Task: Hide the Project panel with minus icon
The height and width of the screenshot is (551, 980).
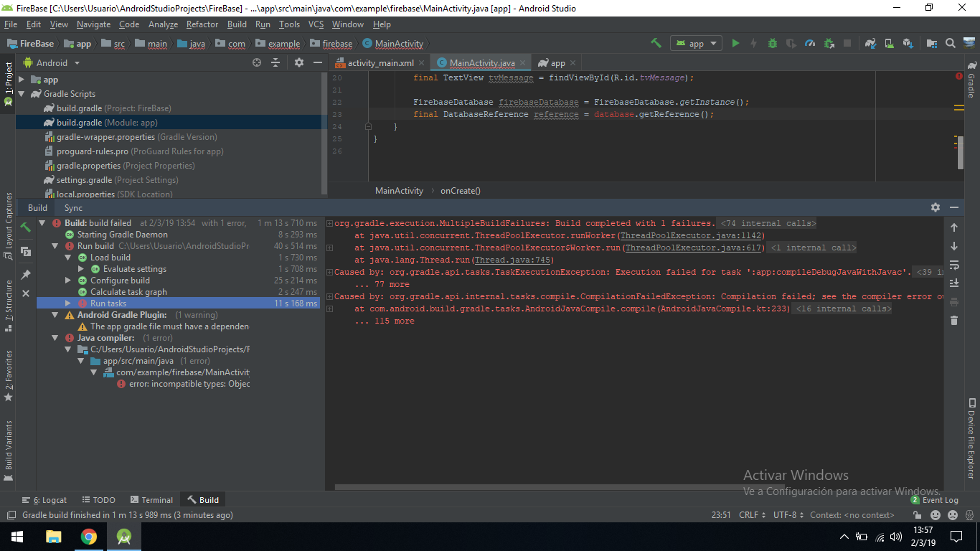Action: pos(319,62)
